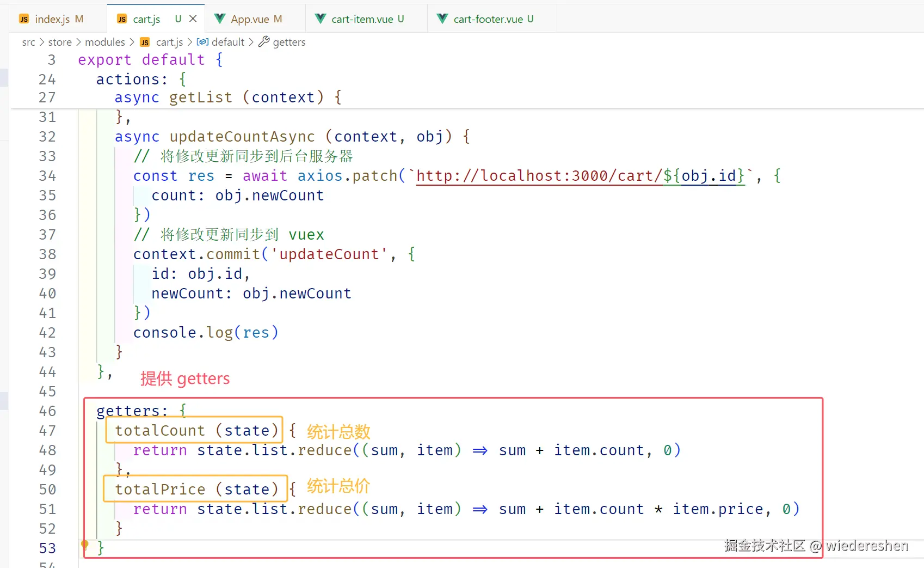Click line number 51 in the gutter
Image resolution: width=924 pixels, height=568 pixels.
pyautogui.click(x=47, y=509)
